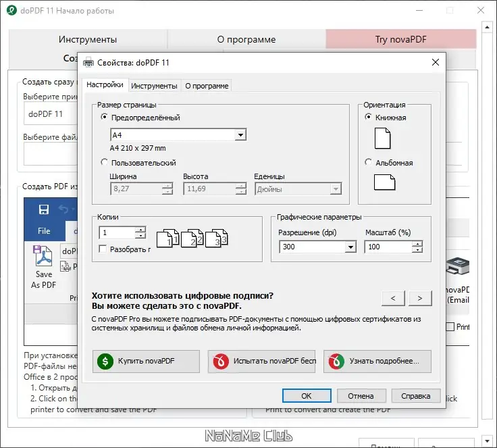Increase Масштаб (%) with the up arrow
Viewport: 497px width, 448px height.
(417, 244)
